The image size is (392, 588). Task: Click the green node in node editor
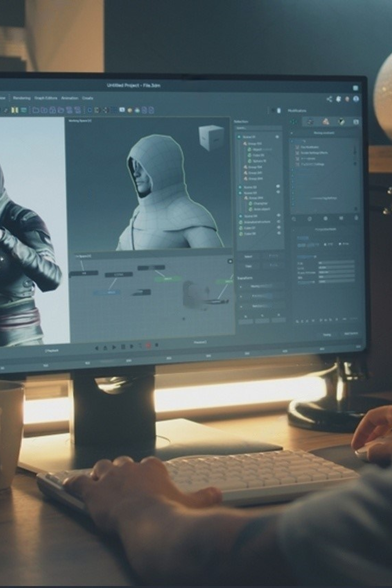(168, 278)
